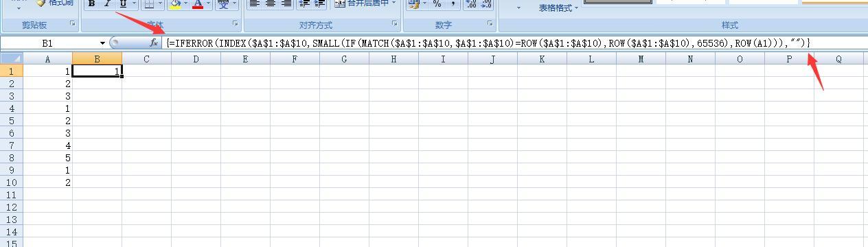Select row 13 header
The width and height of the screenshot is (868, 247).
pyautogui.click(x=11, y=220)
